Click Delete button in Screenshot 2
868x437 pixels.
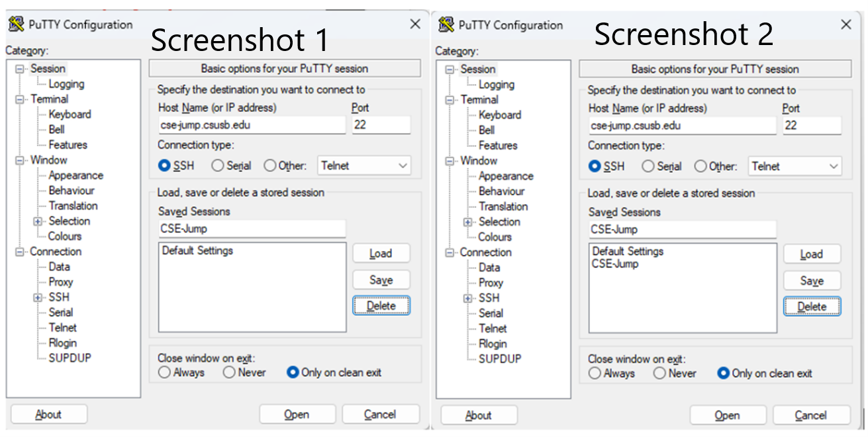tap(811, 307)
